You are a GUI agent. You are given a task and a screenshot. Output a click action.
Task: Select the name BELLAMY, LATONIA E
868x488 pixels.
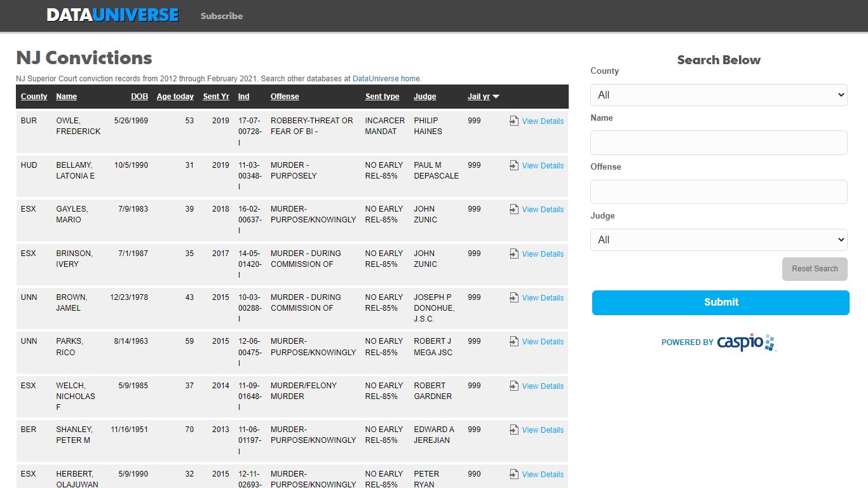point(76,170)
